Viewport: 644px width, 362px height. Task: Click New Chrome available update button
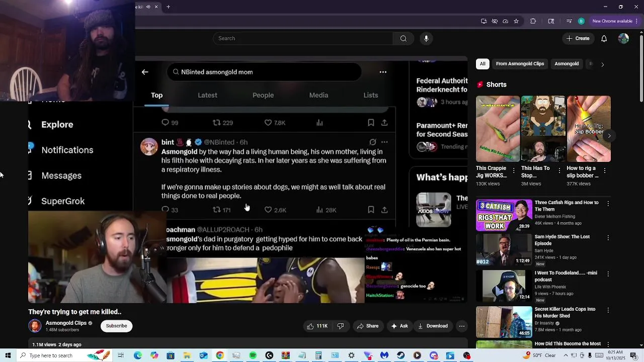click(612, 21)
